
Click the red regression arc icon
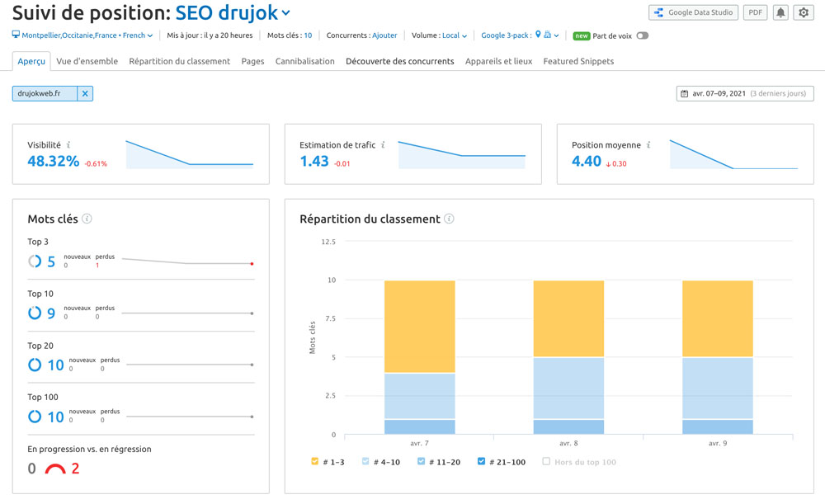[55, 469]
